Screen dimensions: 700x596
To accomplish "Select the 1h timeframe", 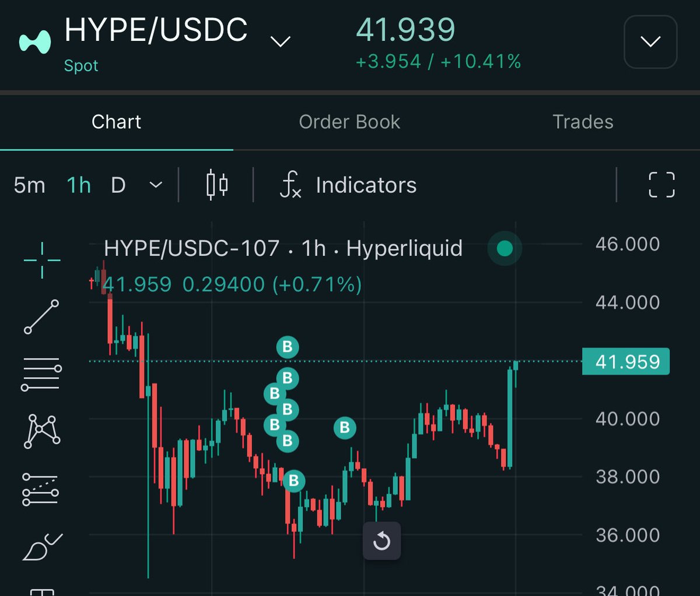I will tap(79, 185).
